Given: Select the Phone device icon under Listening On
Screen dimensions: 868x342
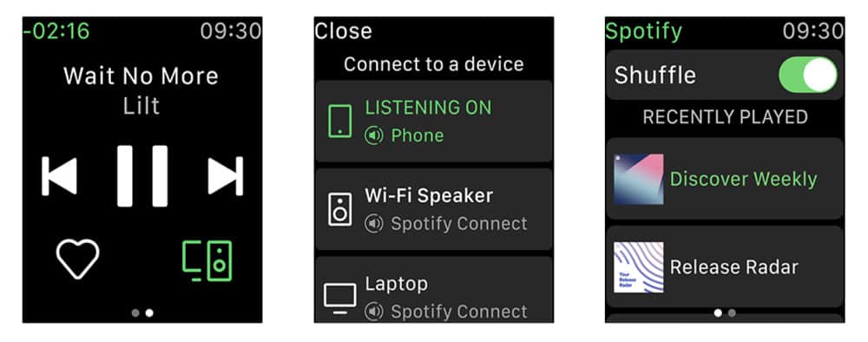Looking at the screenshot, I should pyautogui.click(x=340, y=121).
